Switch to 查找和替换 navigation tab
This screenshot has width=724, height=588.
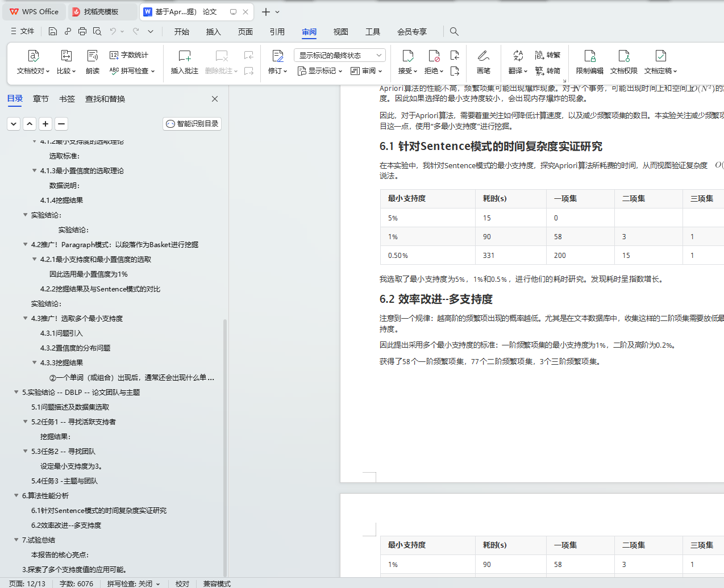(x=105, y=99)
